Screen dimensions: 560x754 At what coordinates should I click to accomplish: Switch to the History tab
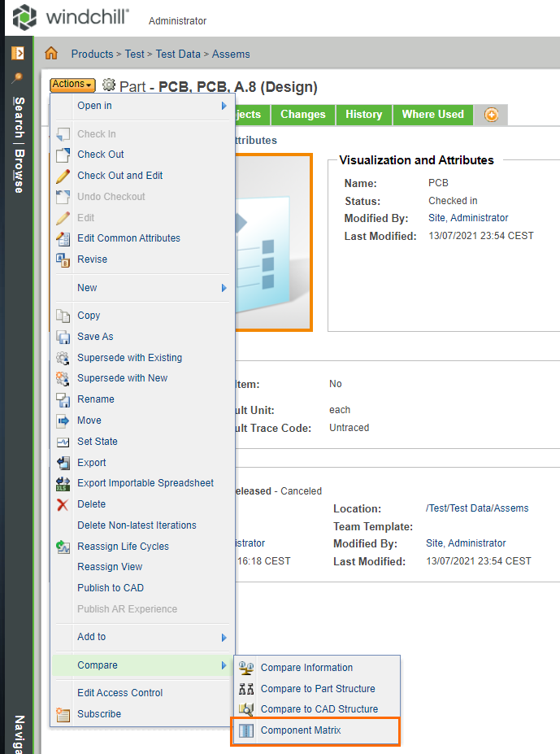click(x=364, y=115)
